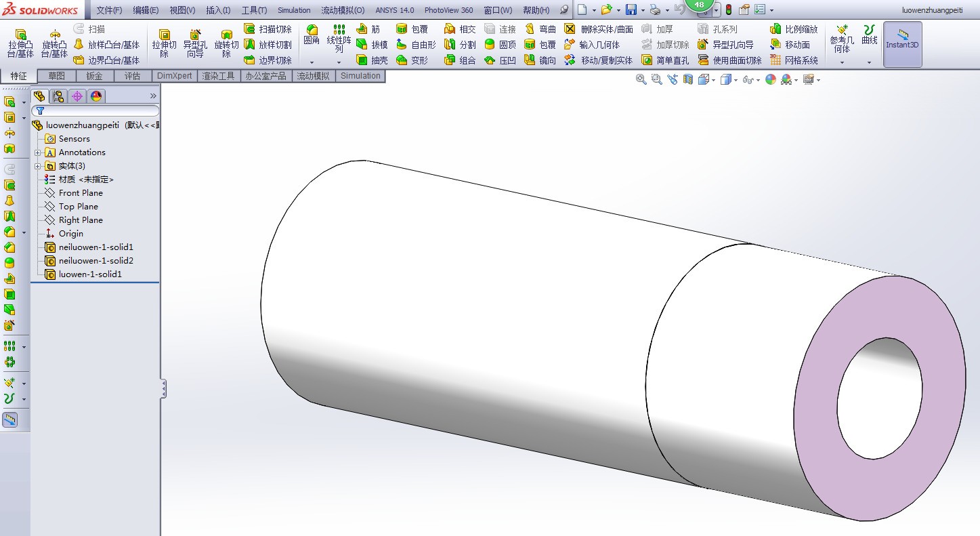
Task: Expand the 实体(3) solids folder
Action: [38, 165]
